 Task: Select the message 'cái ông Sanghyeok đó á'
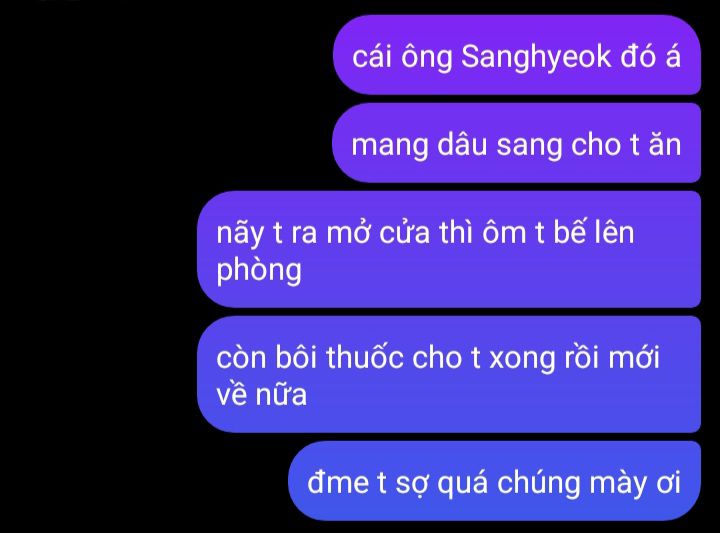tap(517, 55)
